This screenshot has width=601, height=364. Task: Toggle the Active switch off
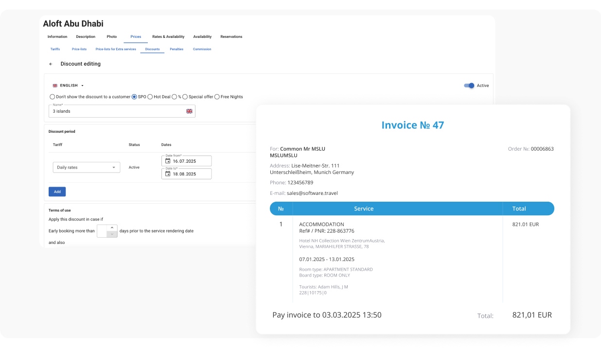pos(468,85)
